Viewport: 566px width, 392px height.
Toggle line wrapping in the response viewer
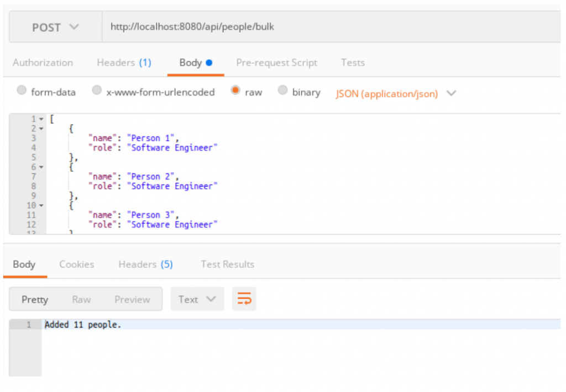[x=244, y=299]
